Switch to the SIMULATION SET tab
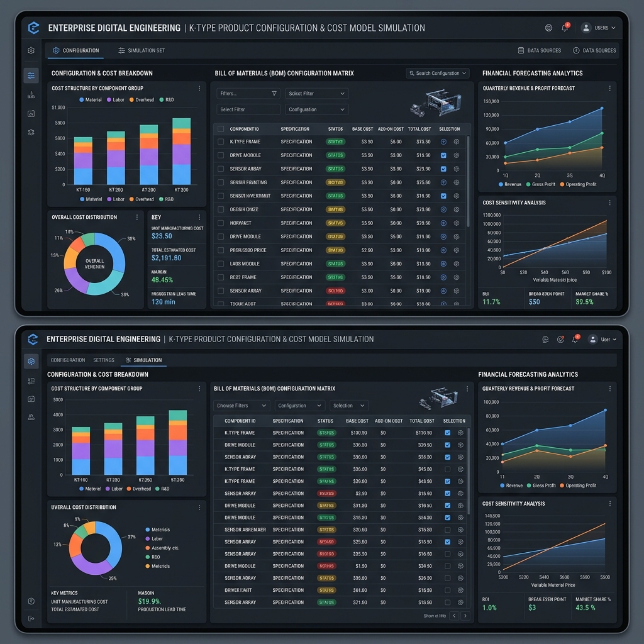This screenshot has height=644, width=644. [142, 50]
